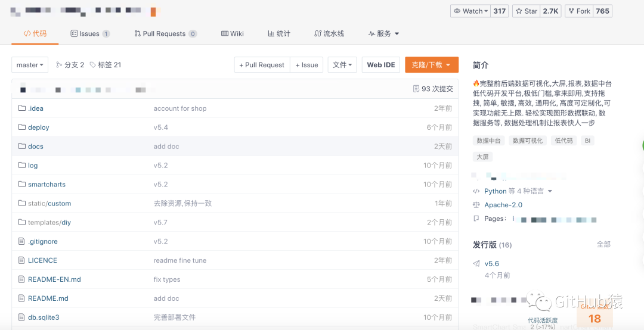Click the .gitignore file icon

[22, 241]
